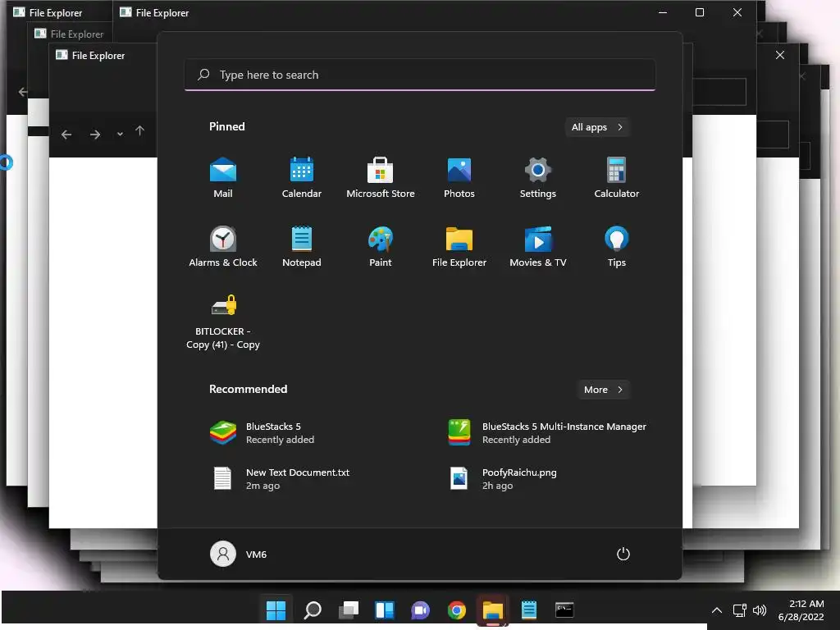Expand All apps list
This screenshot has width=840, height=630.
[x=597, y=127]
